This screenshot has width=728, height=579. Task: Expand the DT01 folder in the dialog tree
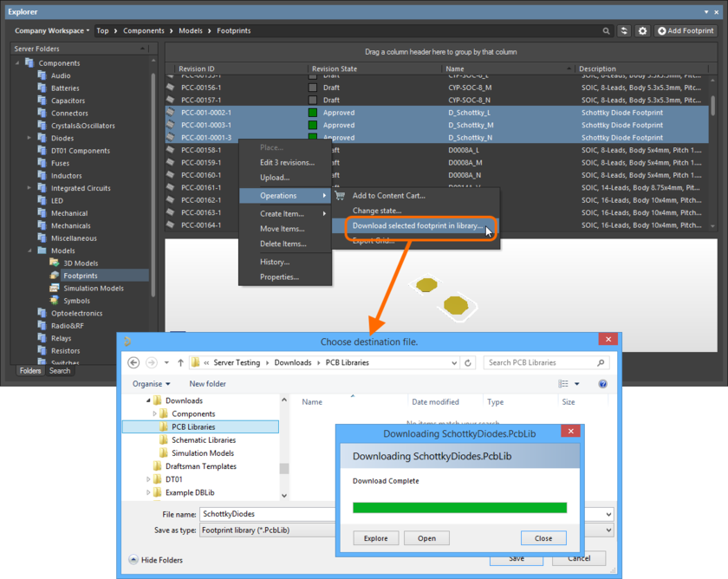(146, 478)
